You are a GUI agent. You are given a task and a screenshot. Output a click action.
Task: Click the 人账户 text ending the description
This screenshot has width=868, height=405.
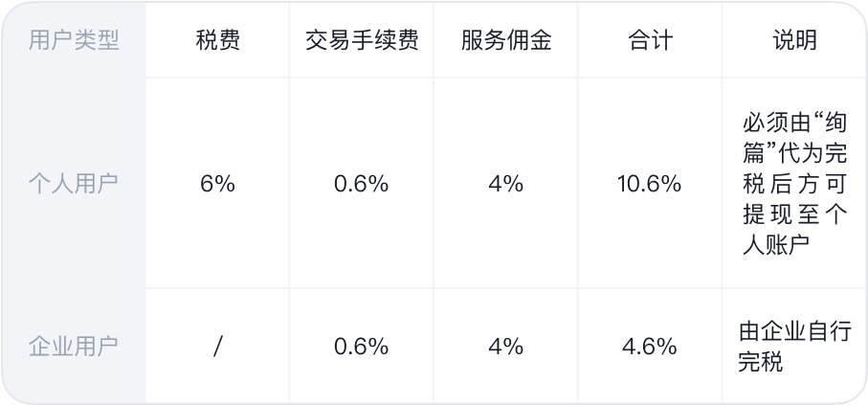775,245
